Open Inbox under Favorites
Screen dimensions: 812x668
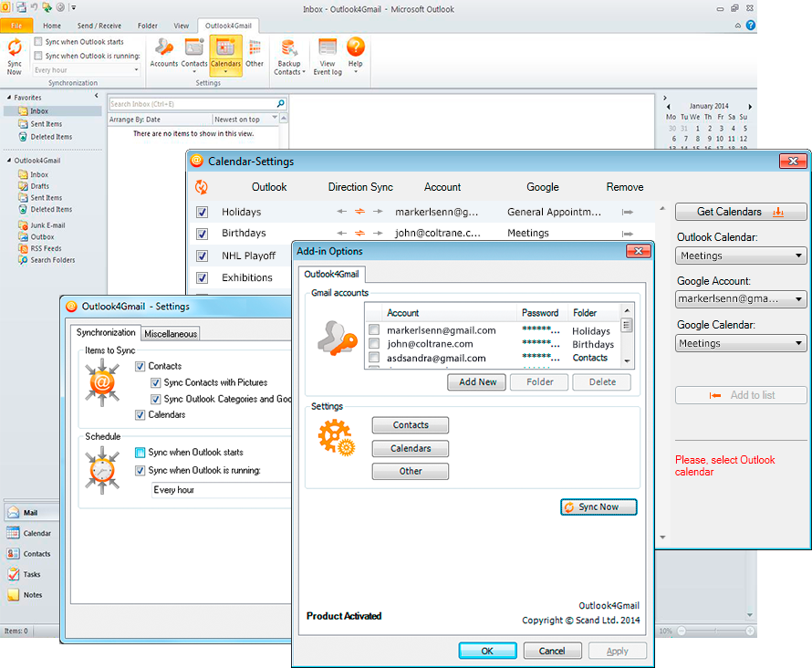(39, 110)
